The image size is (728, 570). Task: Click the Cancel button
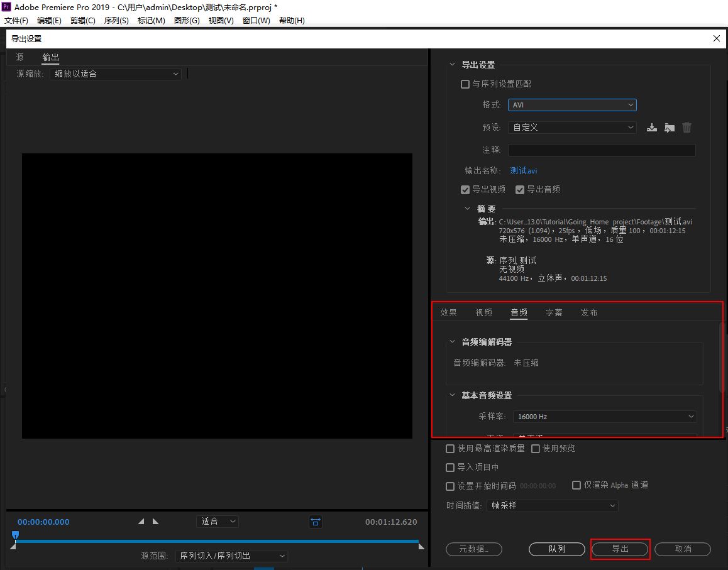pos(683,549)
